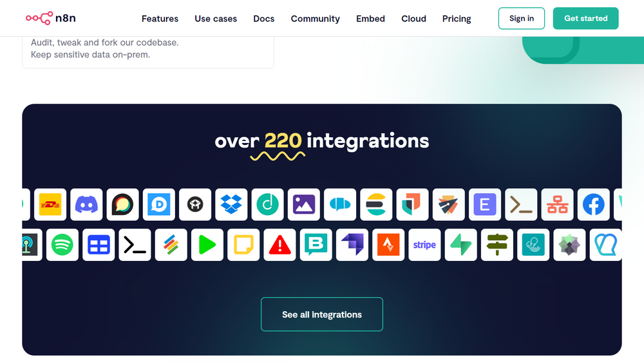This screenshot has height=362, width=644.
Task: Click See all integrations button
Action: 322,314
